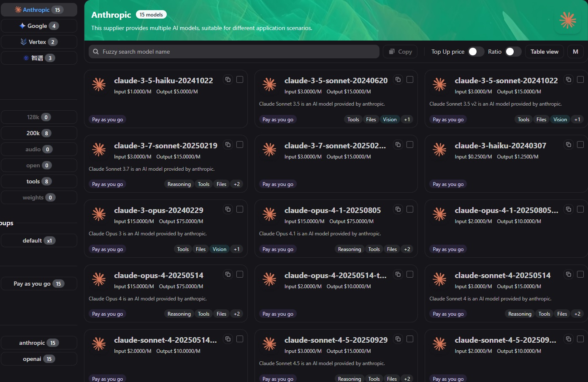Viewport: 588px width, 382px height.
Task: Copy the claude-3-opus-20240229 model name
Action: click(228, 209)
